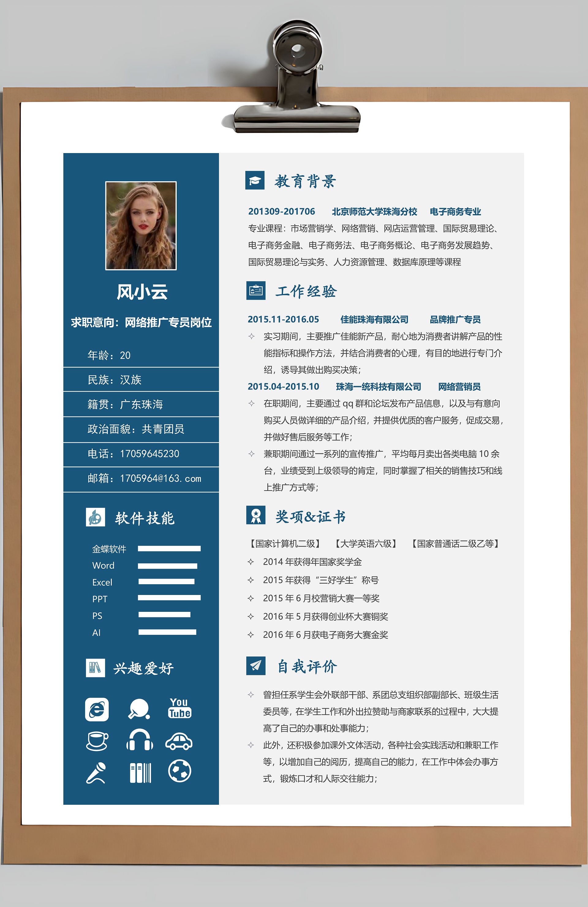
Task: Click the Internet Explorer hobby icon
Action: coord(97,709)
